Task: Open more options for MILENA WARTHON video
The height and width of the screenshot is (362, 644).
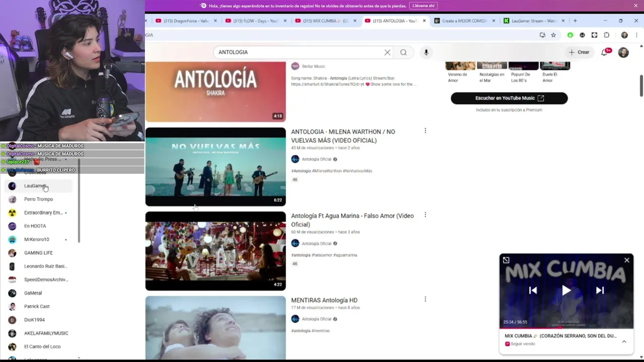Action: (425, 131)
